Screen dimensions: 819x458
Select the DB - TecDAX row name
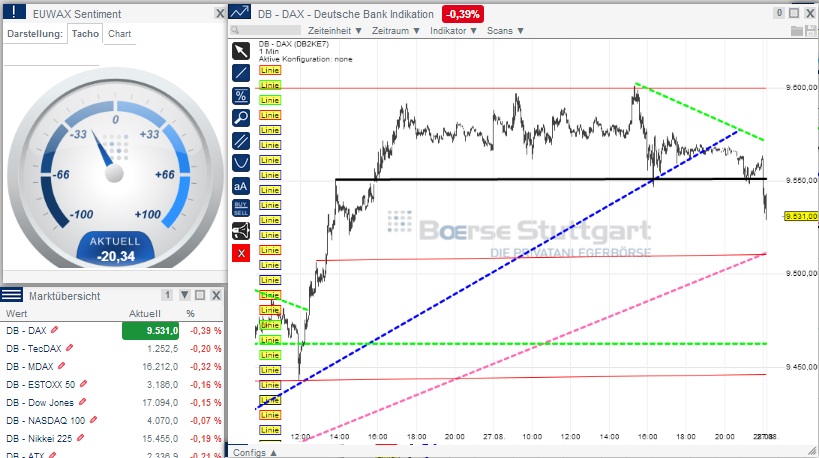pyautogui.click(x=34, y=348)
